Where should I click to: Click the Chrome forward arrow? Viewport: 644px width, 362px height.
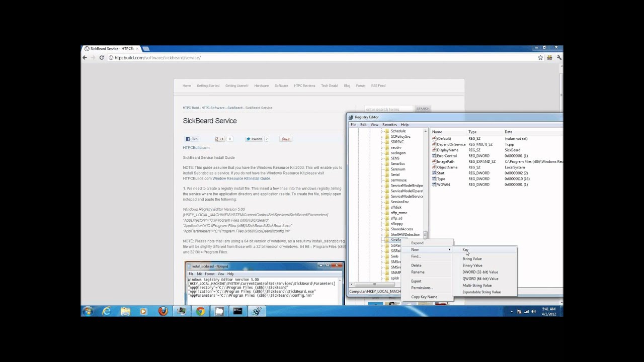tap(93, 58)
